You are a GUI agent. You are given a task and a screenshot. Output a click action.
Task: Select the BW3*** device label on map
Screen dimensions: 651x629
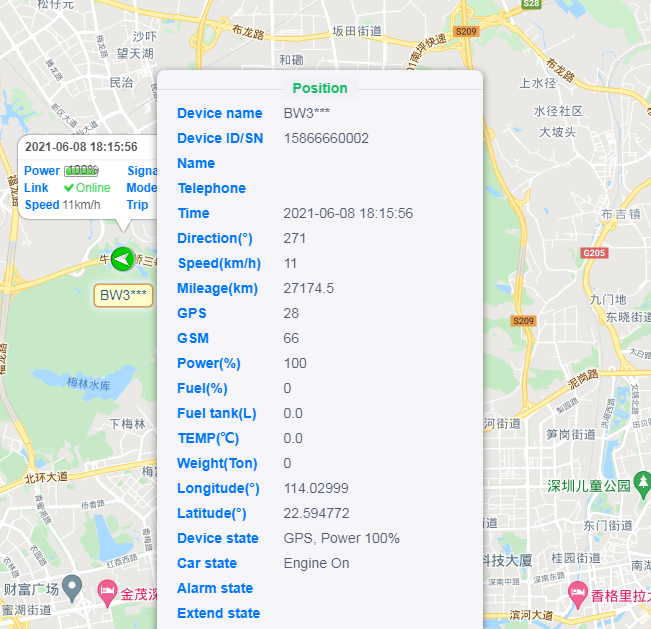point(124,295)
